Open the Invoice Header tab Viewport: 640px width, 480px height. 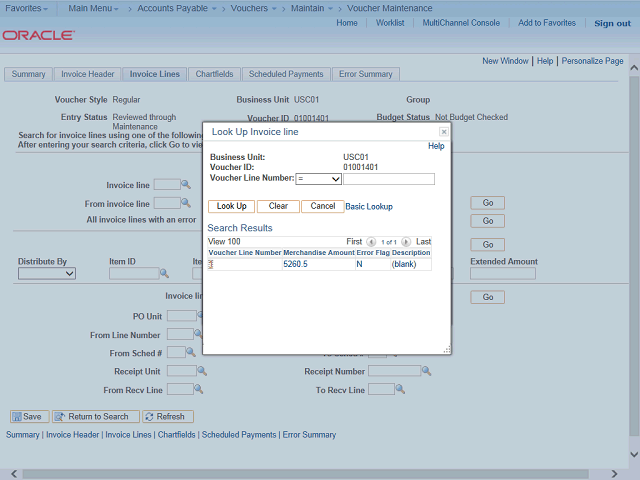click(x=88, y=74)
